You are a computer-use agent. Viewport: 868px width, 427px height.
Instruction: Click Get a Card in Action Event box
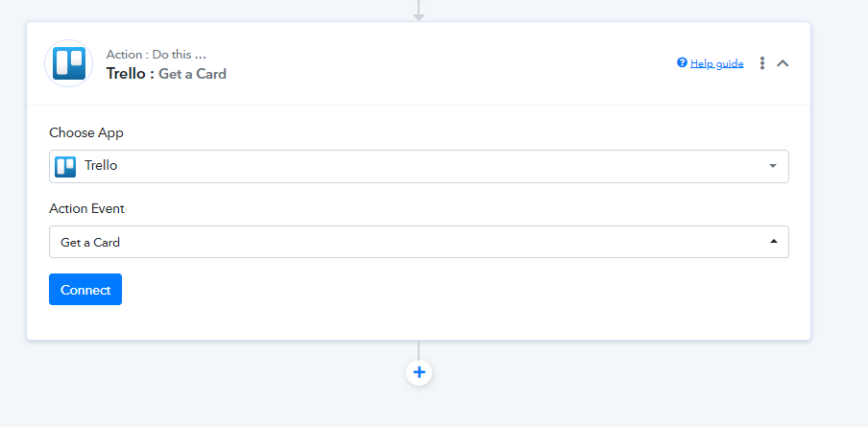[90, 242]
